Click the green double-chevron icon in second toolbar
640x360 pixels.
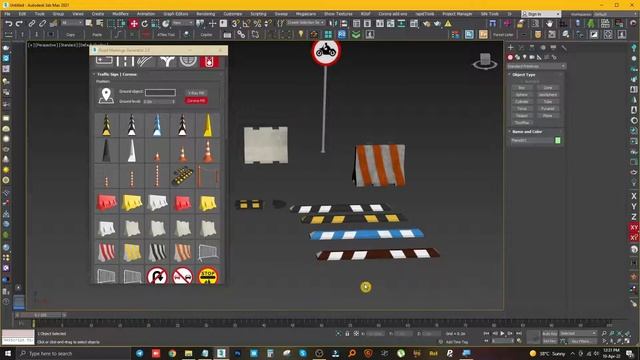(356, 34)
